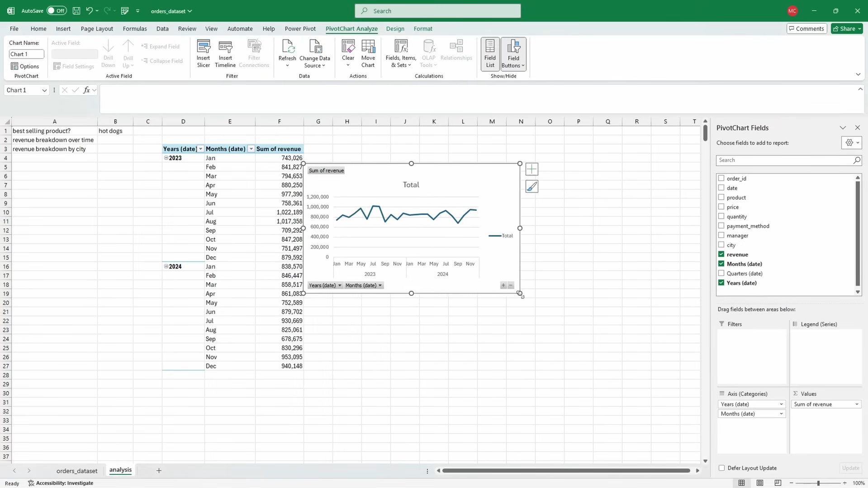
Task: Check the price field checkbox
Action: click(721, 207)
